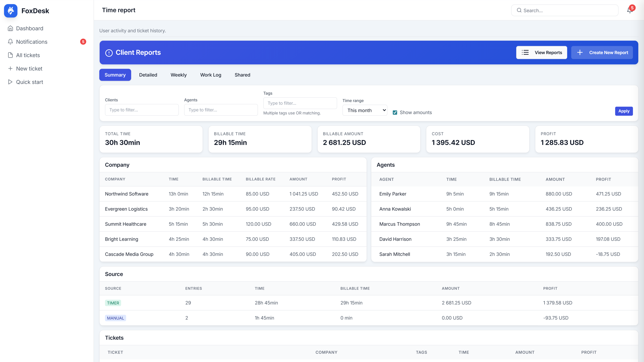
Task: Switch to the Detailed tab
Action: coord(148,75)
